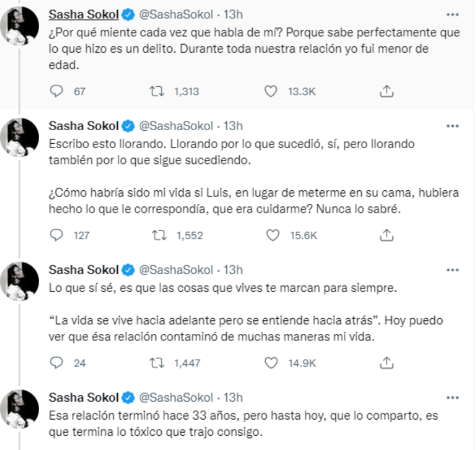The height and width of the screenshot is (450, 476).
Task: Open the 13h timestamp on the third tweet
Action: click(x=233, y=270)
